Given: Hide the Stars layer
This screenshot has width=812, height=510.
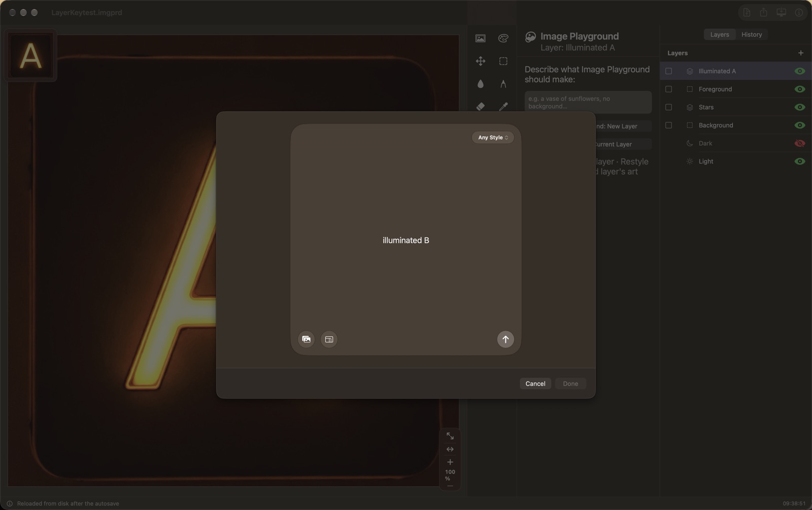Looking at the screenshot, I should 800,107.
